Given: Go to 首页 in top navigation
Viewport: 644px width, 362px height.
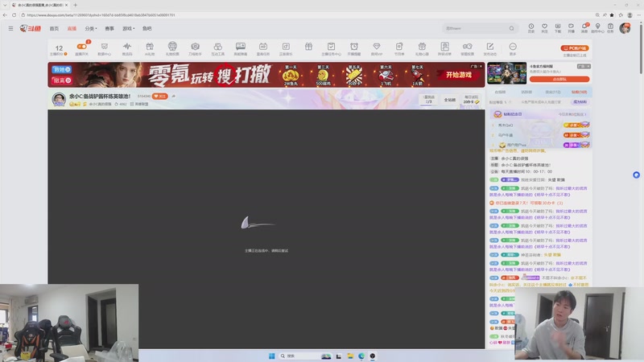Looking at the screenshot, I should click(x=54, y=29).
